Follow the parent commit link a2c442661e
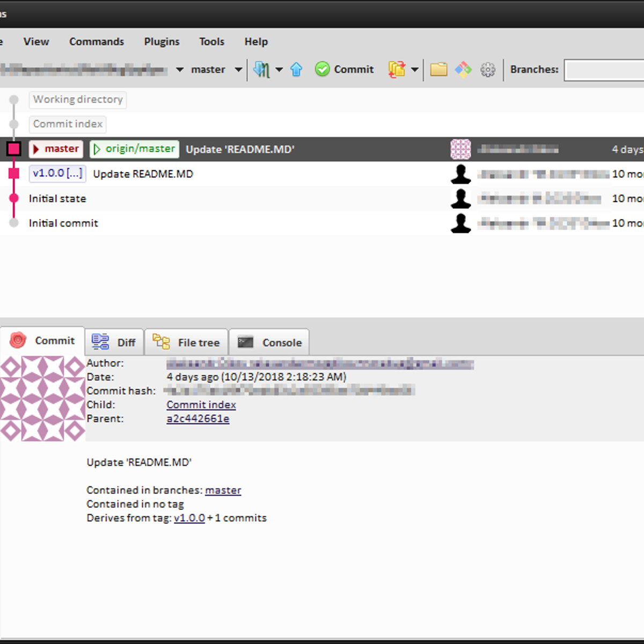The image size is (644, 644). (x=197, y=419)
